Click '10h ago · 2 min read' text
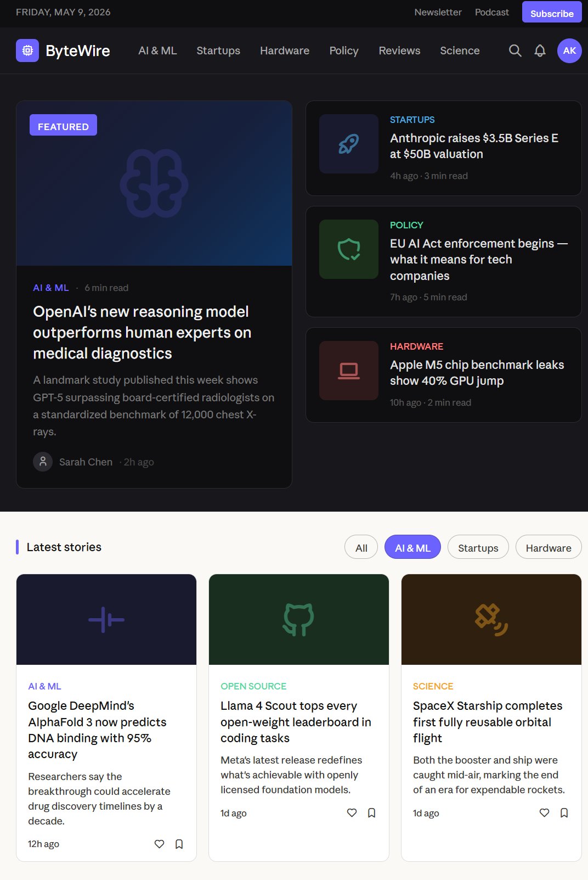Image resolution: width=588 pixels, height=880 pixels. point(431,402)
